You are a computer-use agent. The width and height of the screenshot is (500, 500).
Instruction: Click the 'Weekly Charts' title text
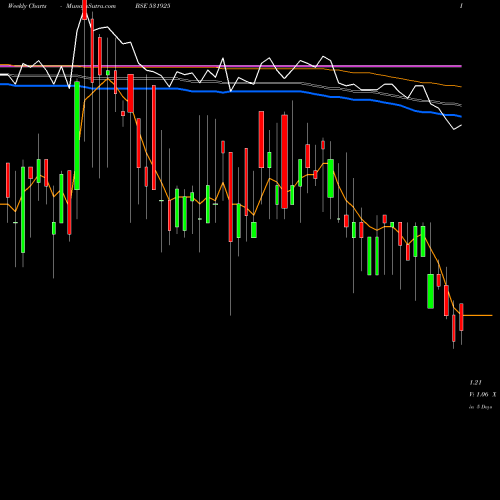[x=27, y=6]
